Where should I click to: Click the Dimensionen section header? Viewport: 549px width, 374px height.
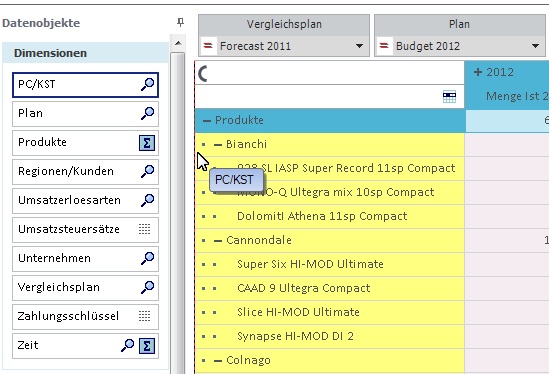tap(85, 53)
